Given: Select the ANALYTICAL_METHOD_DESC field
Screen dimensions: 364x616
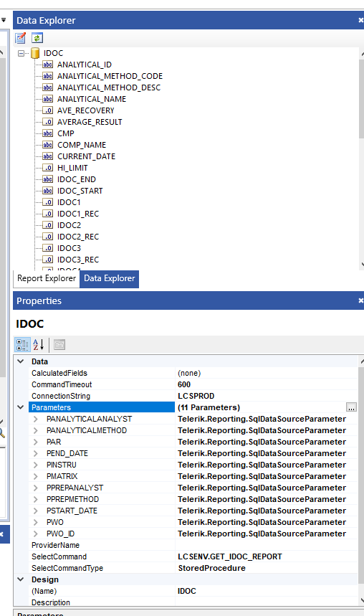Looking at the screenshot, I should (x=109, y=87).
